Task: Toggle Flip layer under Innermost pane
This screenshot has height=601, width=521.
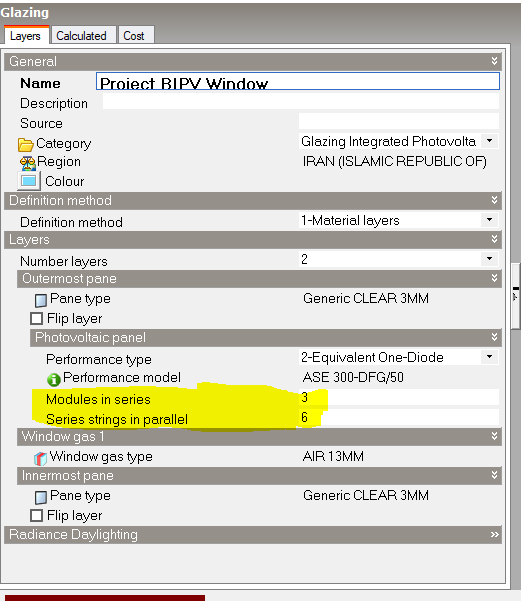Action: point(36,516)
